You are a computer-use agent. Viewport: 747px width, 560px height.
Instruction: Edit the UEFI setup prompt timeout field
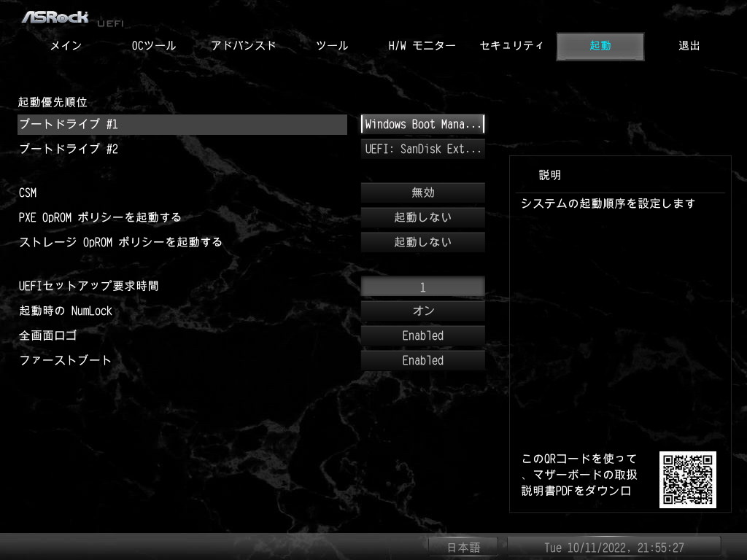click(x=422, y=287)
